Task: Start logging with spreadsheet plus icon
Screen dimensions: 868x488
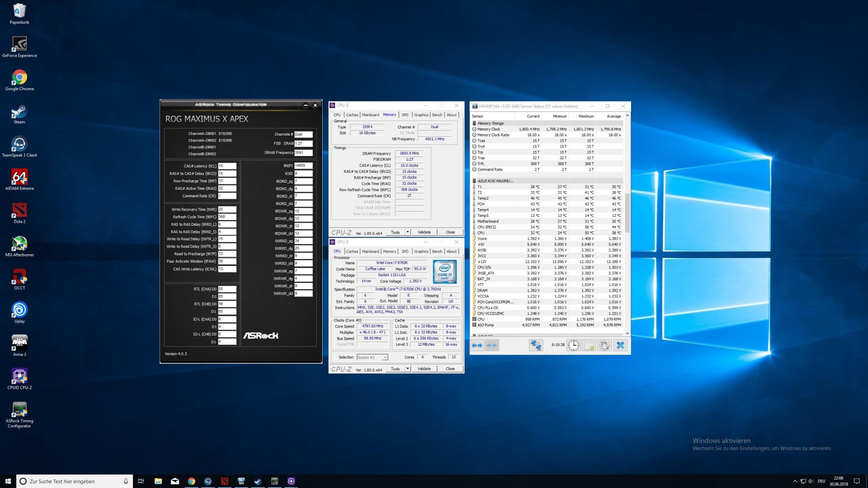Action: coord(589,345)
